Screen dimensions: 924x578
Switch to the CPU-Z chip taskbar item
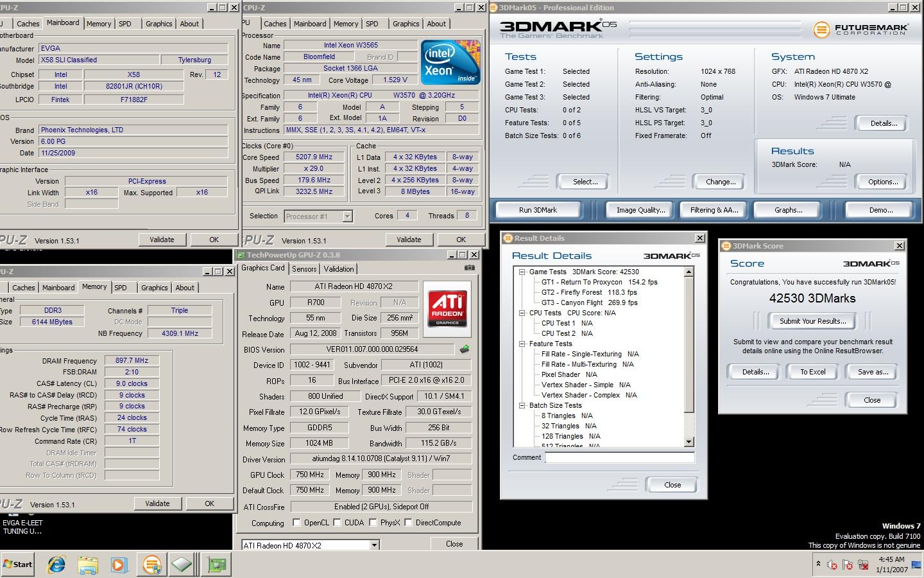(182, 565)
